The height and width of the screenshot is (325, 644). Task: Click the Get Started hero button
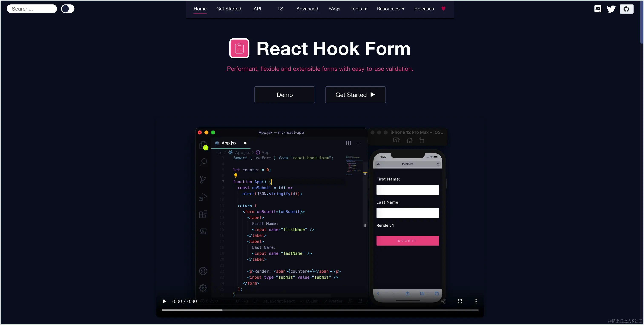tap(355, 95)
